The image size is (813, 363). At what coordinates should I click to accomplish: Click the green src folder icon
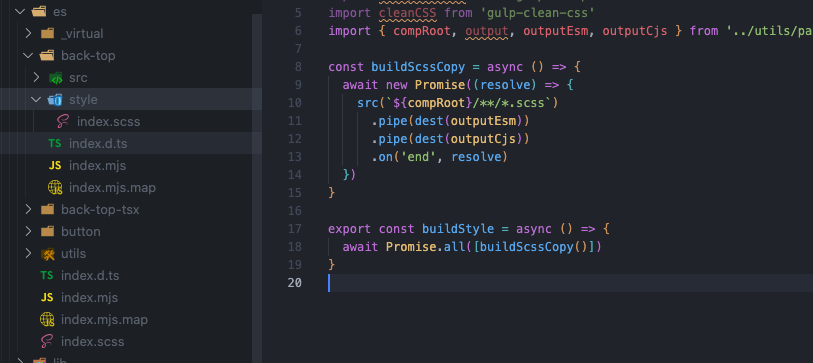point(55,78)
